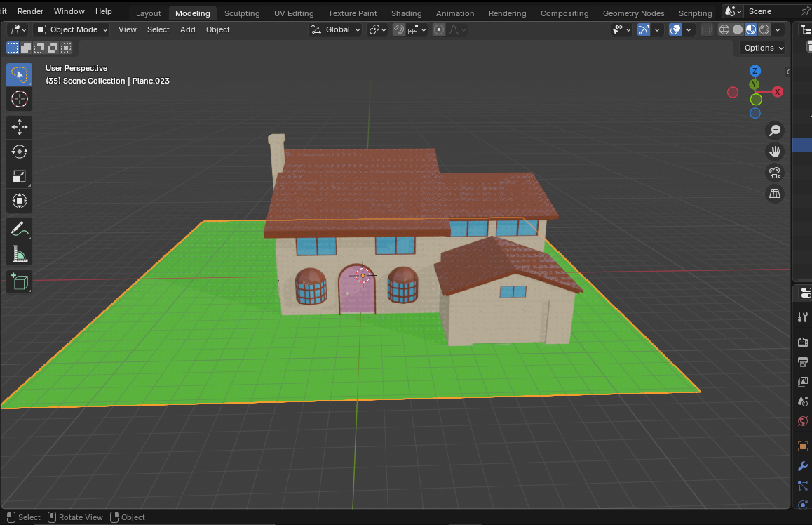Open the Help menu
Image resolution: width=812 pixels, height=525 pixels.
click(x=104, y=11)
